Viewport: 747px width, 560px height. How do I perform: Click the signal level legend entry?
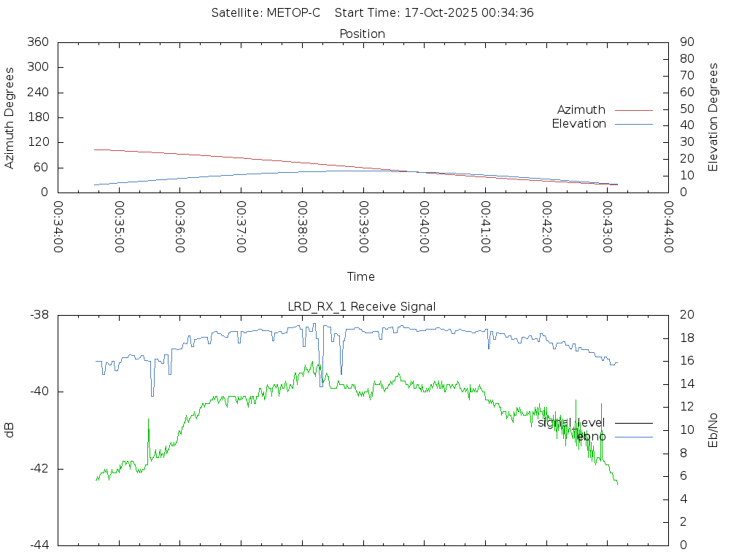(571, 422)
